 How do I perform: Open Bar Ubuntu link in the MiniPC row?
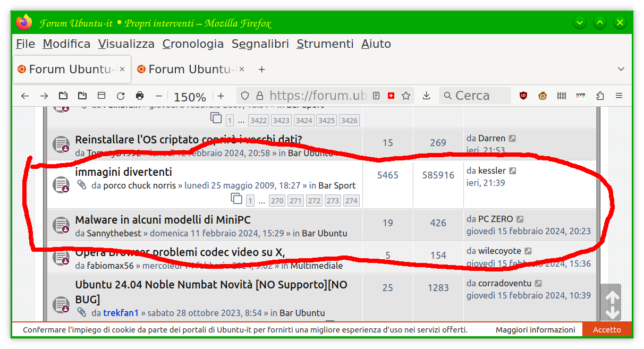[x=325, y=233]
